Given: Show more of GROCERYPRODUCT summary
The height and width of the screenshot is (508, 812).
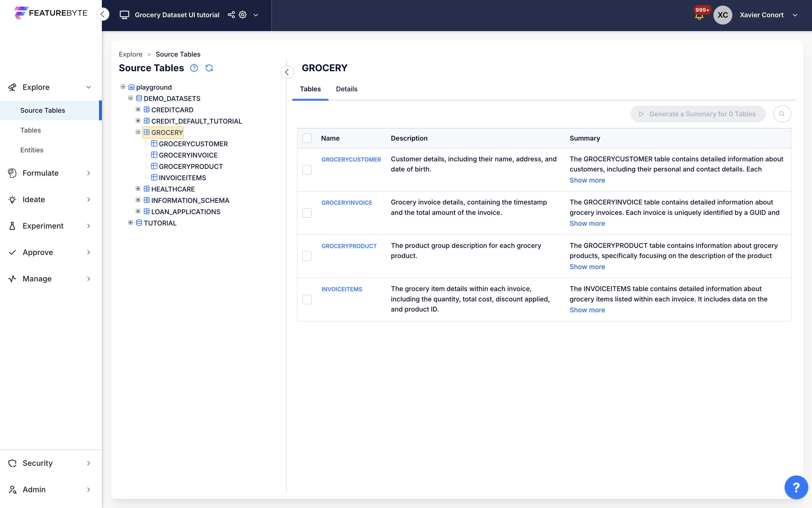Looking at the screenshot, I should pos(587,267).
